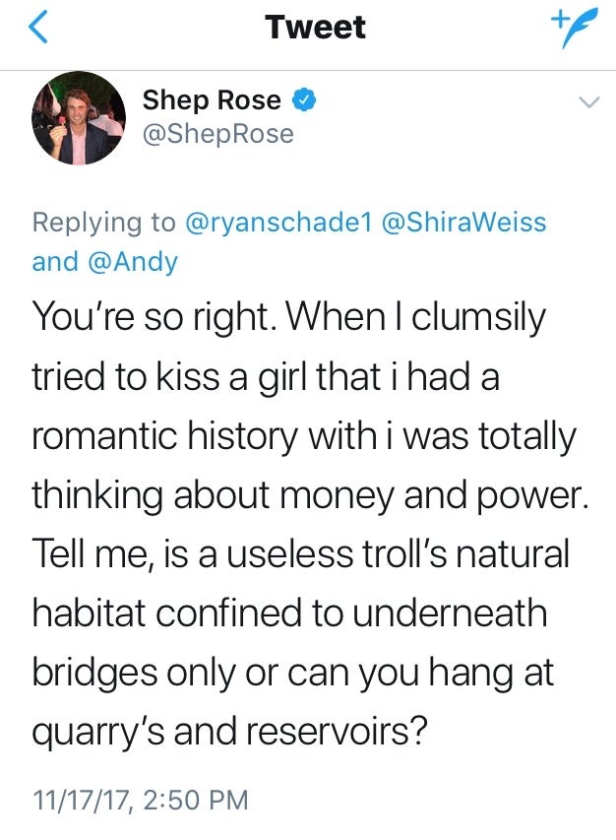The image size is (616, 840).
Task: Click the line 'quarry's and reservoirs?'
Action: coord(230,732)
